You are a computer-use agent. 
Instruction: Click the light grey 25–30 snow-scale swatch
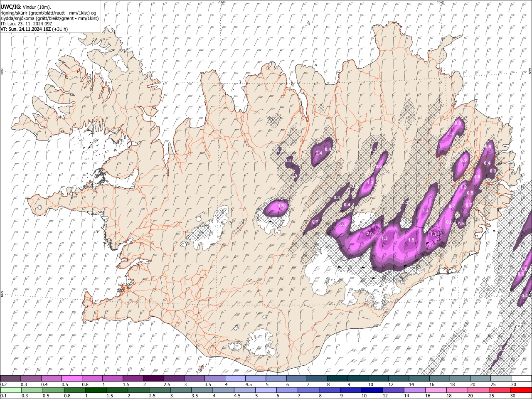coord(500,378)
